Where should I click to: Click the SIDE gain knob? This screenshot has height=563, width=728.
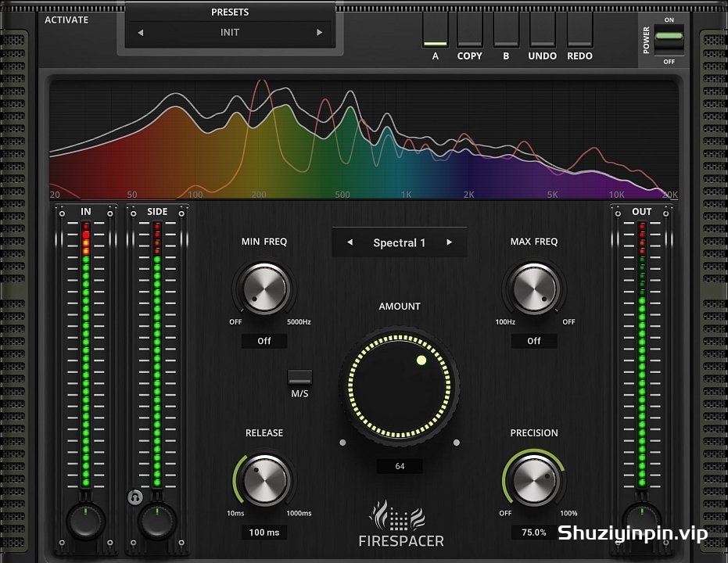pyautogui.click(x=157, y=522)
